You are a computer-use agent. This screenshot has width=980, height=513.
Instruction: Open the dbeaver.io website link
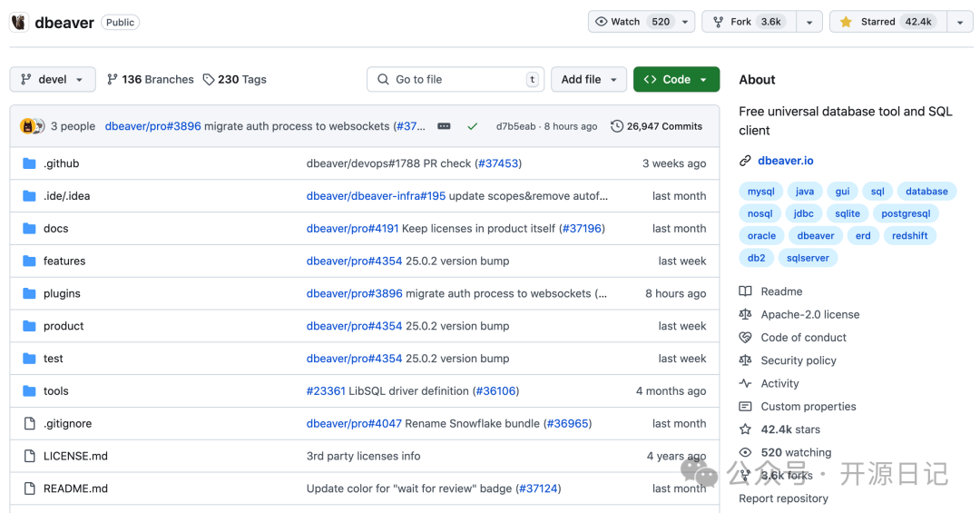[785, 161]
